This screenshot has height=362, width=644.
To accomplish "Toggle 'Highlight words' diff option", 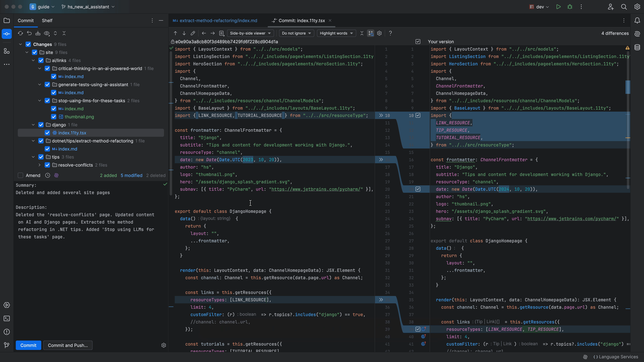I will pyautogui.click(x=335, y=33).
